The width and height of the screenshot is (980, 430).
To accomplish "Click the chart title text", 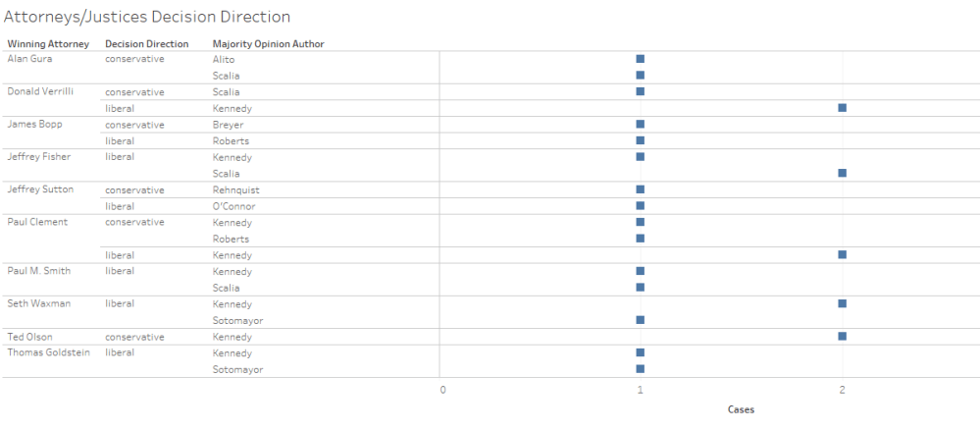I will click(x=147, y=17).
